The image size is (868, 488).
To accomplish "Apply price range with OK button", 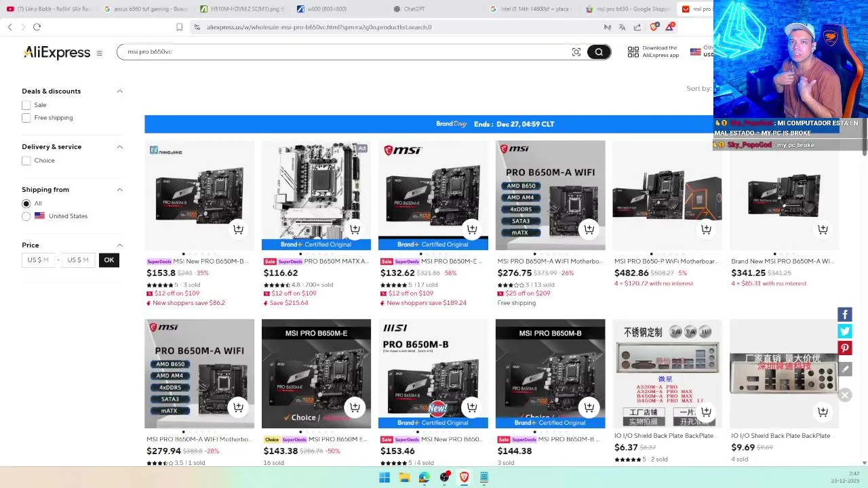I will 109,260.
